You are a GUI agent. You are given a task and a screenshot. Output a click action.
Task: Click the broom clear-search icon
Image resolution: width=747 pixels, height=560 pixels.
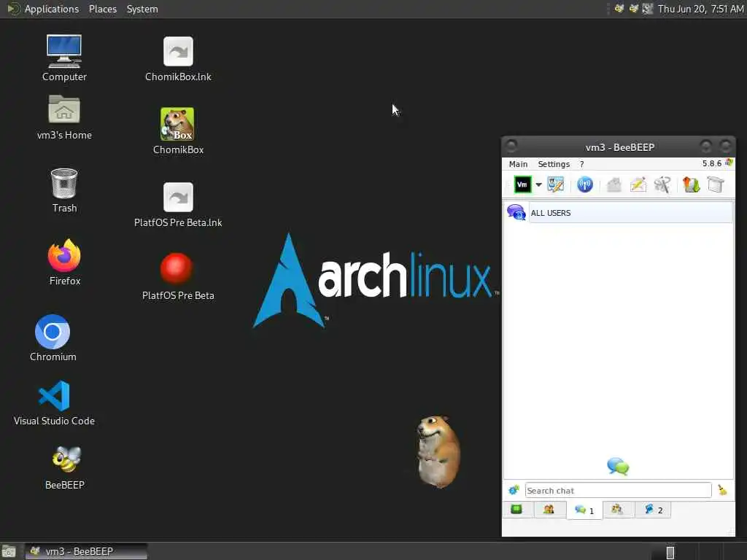point(722,490)
